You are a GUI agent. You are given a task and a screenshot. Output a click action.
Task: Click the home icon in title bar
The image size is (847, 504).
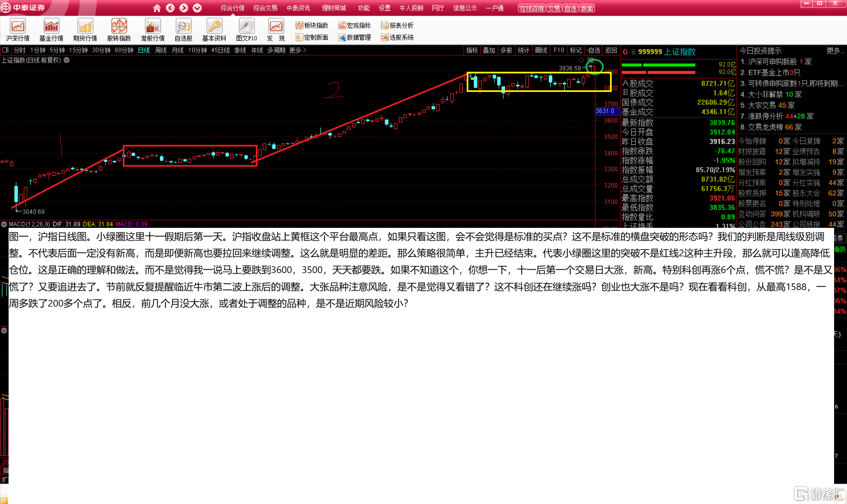(x=157, y=8)
